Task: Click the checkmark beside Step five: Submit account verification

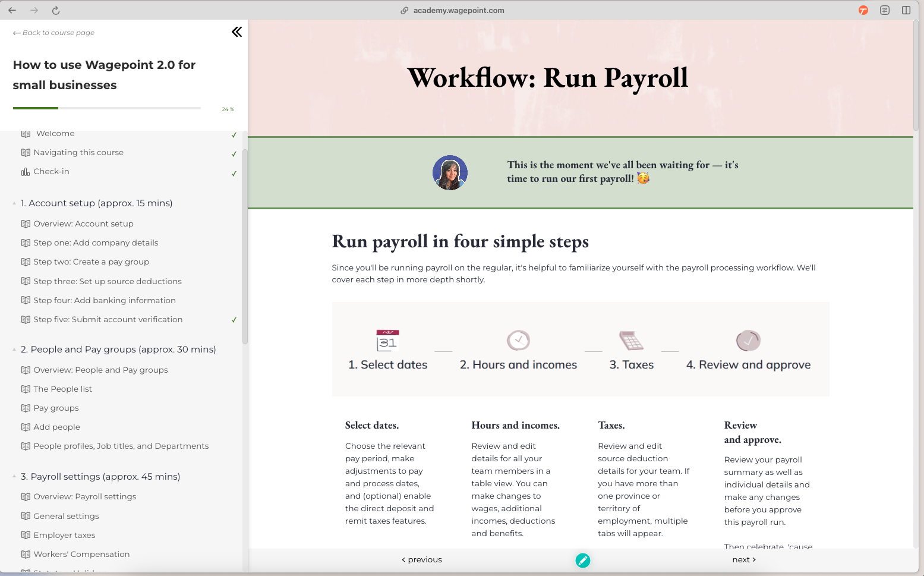Action: pos(234,320)
